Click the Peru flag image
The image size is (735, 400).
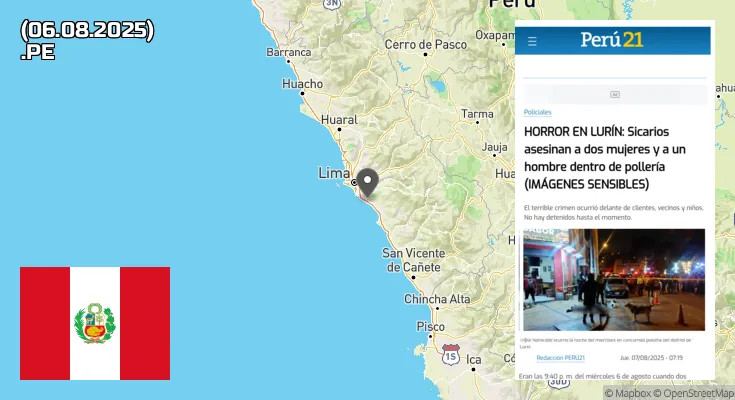[x=95, y=323]
